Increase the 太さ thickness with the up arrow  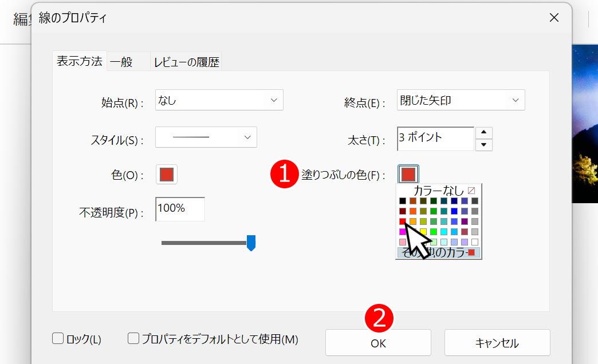tap(484, 132)
